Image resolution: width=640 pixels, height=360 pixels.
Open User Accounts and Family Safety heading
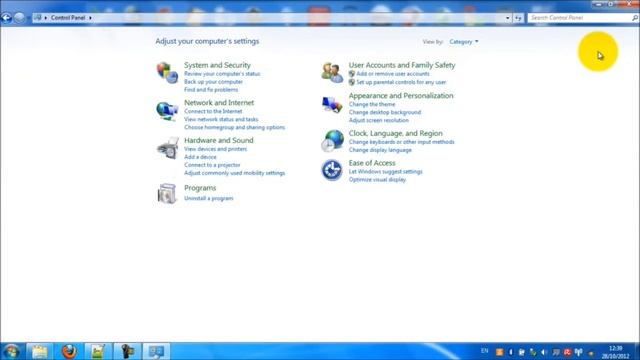pyautogui.click(x=402, y=65)
